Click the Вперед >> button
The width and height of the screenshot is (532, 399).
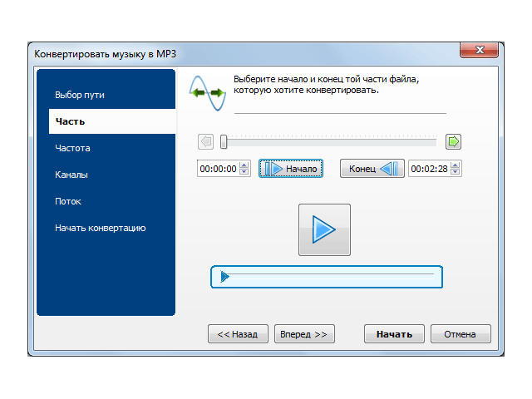(x=304, y=334)
